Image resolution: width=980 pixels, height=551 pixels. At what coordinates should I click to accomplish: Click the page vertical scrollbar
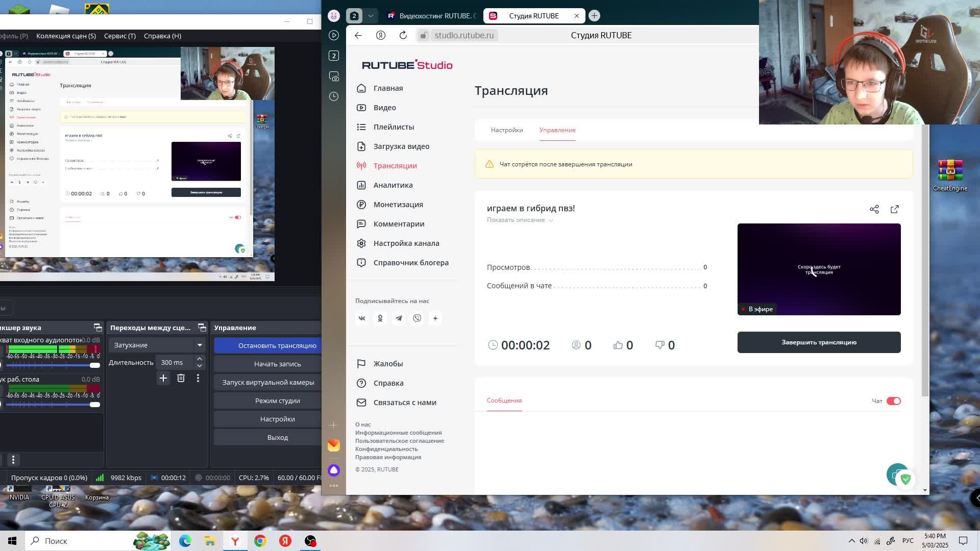tap(925, 260)
